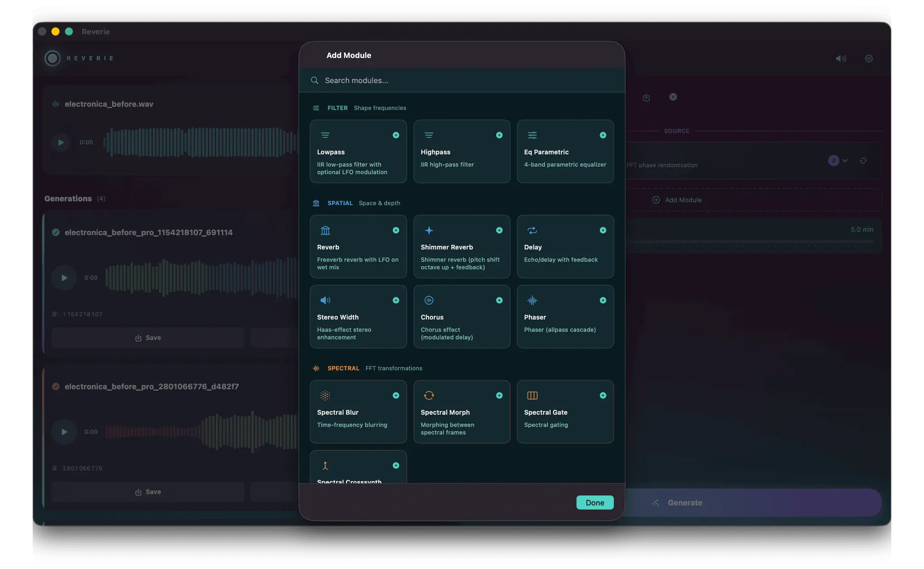Play electronica_before.wav source audio
Viewport: 924px width, 569px height.
point(60,142)
